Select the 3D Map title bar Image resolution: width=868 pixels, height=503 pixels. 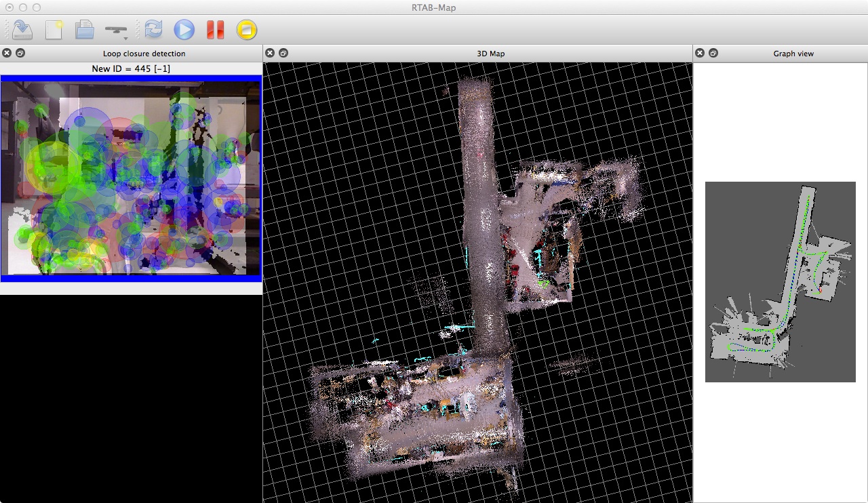tap(490, 54)
